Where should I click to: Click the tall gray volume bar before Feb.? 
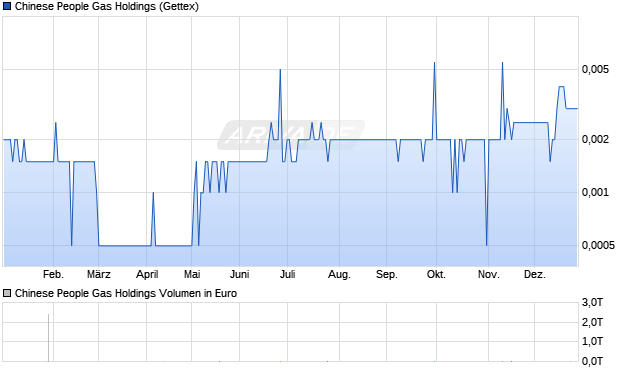tap(49, 338)
